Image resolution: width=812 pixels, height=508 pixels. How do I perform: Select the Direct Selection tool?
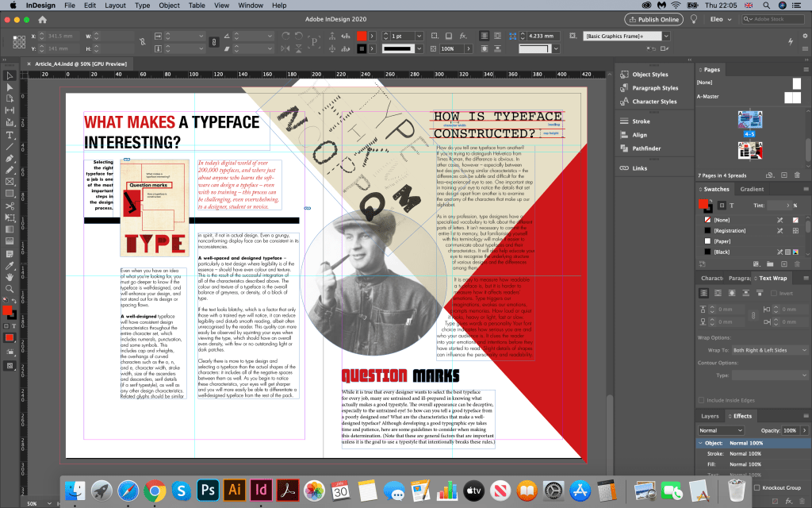10,87
